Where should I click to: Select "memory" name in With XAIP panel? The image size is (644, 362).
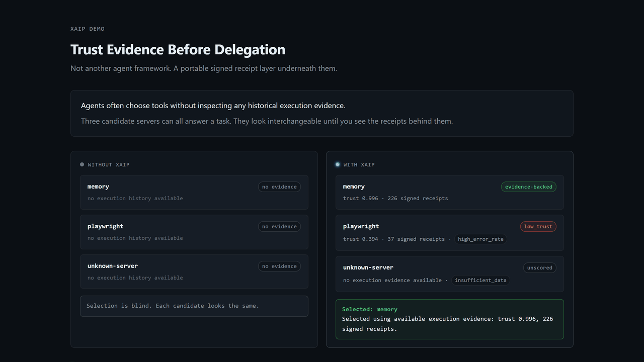click(354, 187)
